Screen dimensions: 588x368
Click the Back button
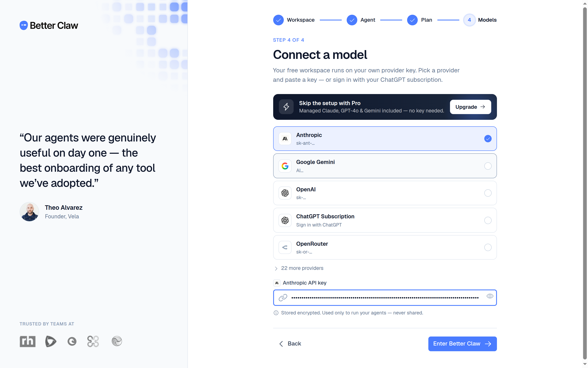[x=290, y=344]
